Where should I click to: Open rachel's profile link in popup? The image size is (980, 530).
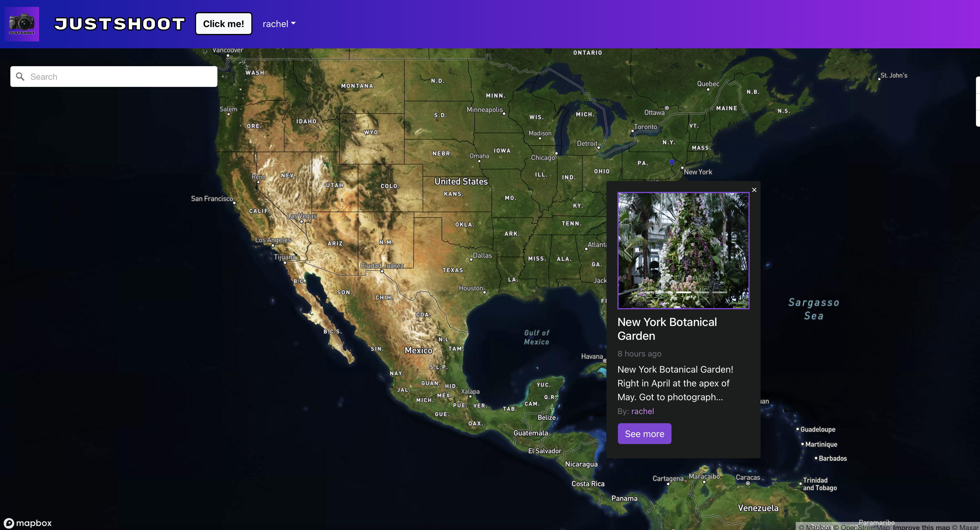point(643,411)
